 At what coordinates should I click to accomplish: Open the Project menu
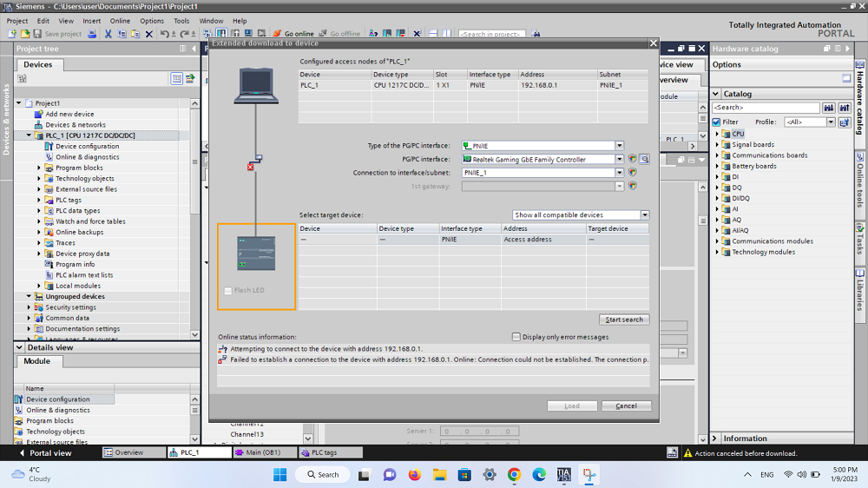tap(17, 21)
